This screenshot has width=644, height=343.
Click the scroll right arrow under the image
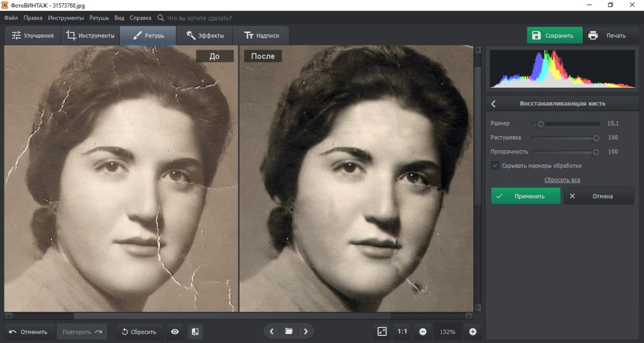(469, 316)
